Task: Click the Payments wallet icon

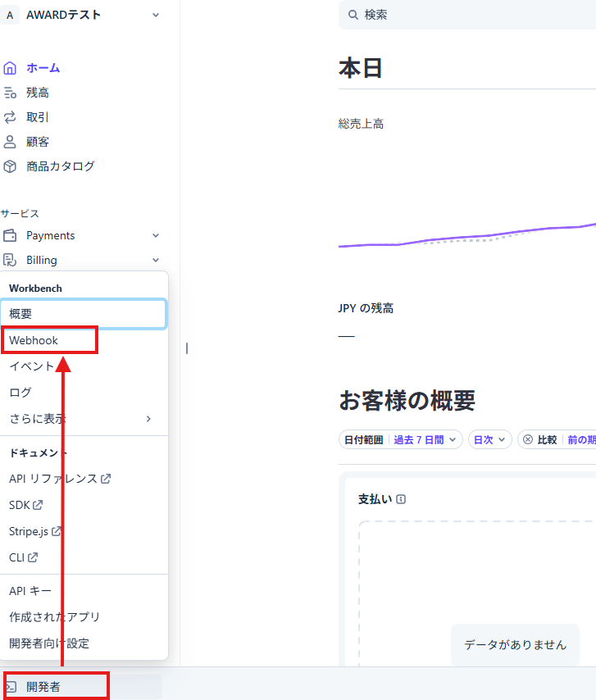Action: tap(10, 235)
